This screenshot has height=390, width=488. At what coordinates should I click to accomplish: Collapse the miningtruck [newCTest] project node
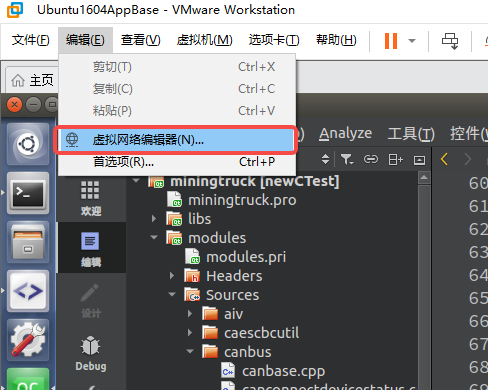pos(136,181)
